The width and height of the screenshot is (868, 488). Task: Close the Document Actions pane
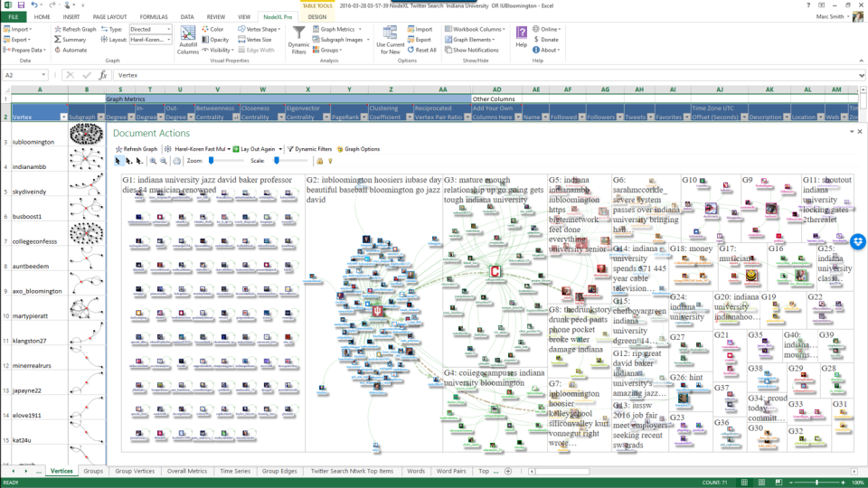[860, 132]
